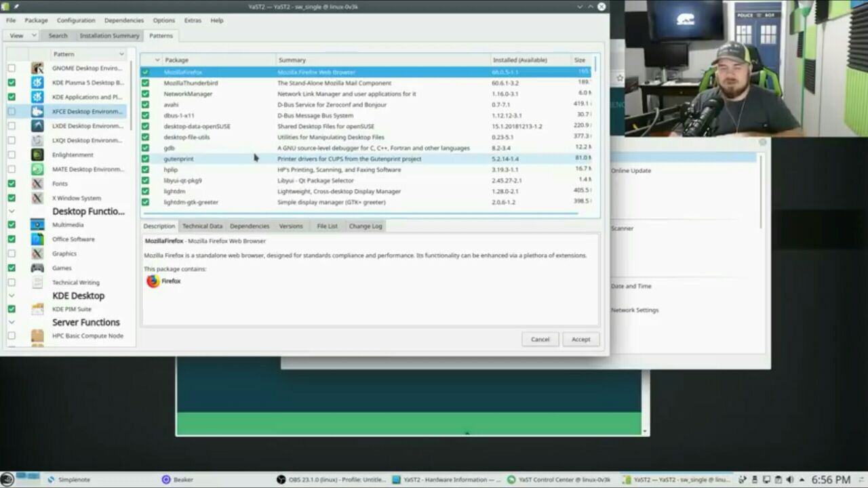Check the XFCE Desktop Environment pattern checkbox
Image resolution: width=868 pixels, height=488 pixels.
(x=12, y=111)
